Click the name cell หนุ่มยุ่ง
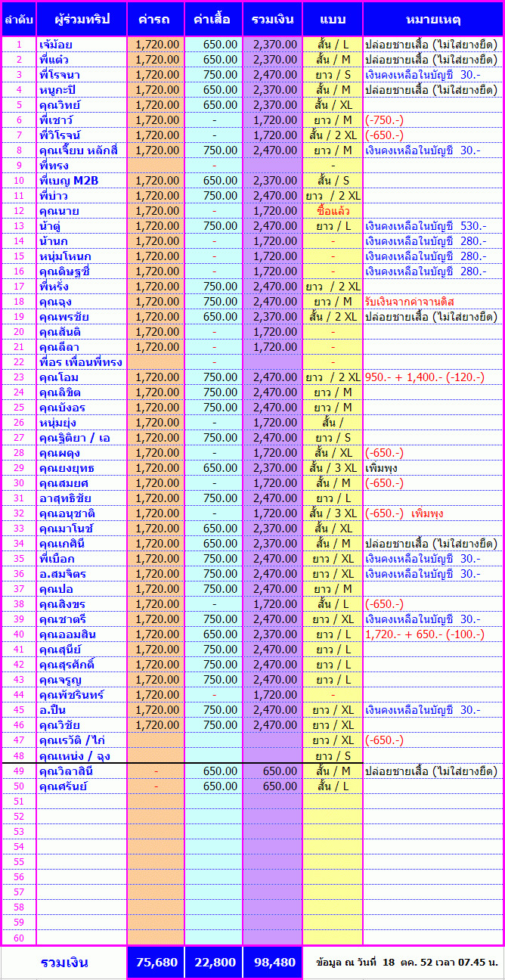 [x=82, y=422]
